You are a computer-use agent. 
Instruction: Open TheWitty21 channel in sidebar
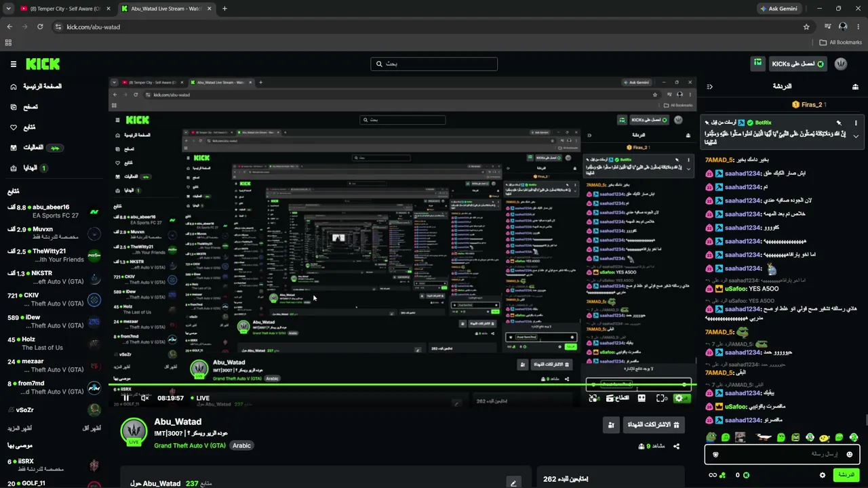[x=54, y=256]
